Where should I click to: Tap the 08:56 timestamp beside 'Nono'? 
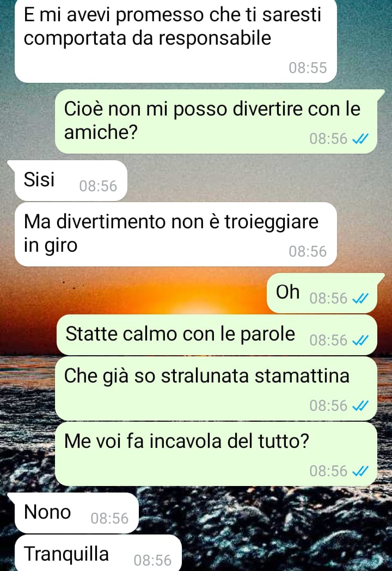(x=109, y=518)
